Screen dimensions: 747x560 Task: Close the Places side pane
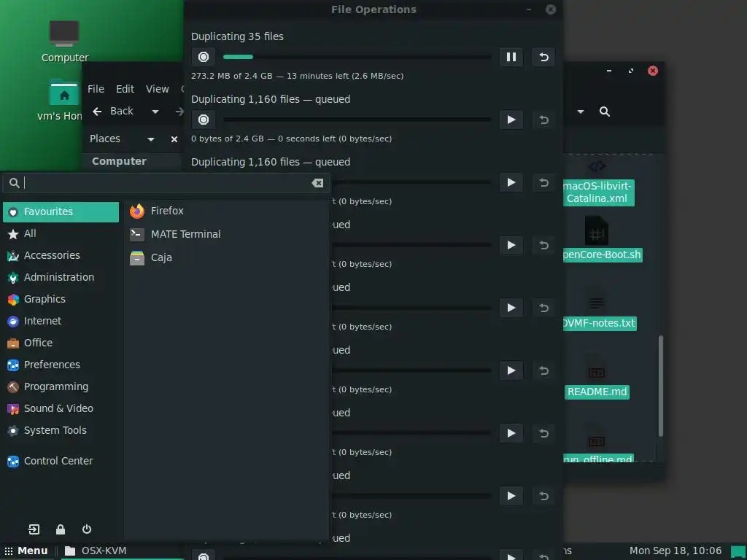point(174,139)
